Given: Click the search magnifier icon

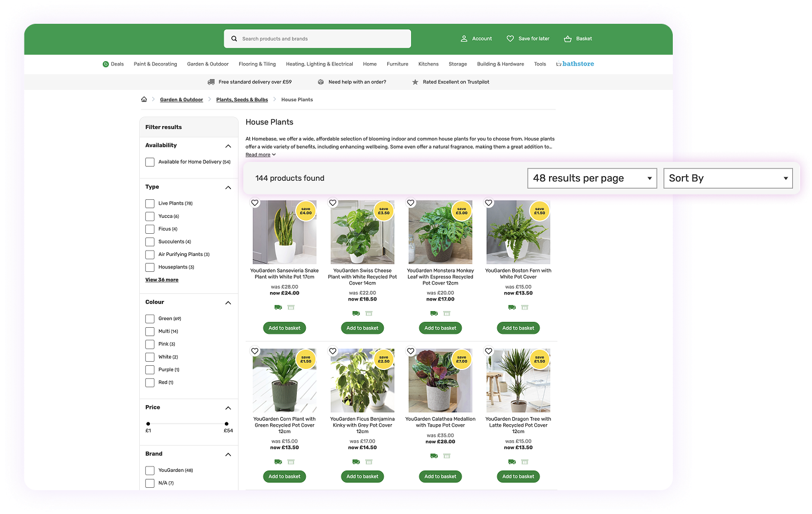Looking at the screenshot, I should click(234, 39).
